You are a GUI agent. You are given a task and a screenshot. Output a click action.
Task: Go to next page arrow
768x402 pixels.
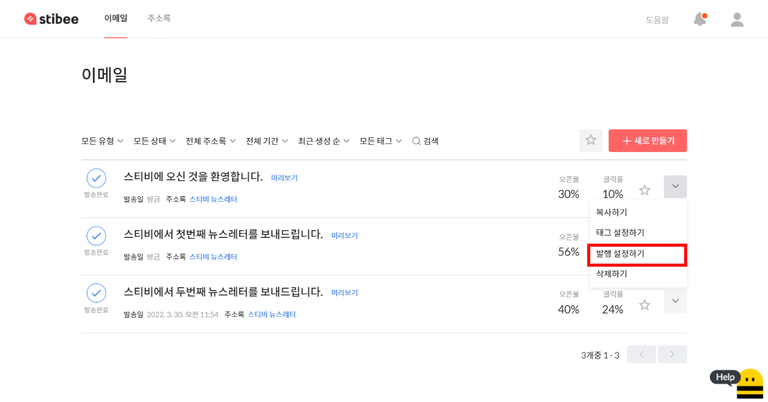click(x=672, y=354)
